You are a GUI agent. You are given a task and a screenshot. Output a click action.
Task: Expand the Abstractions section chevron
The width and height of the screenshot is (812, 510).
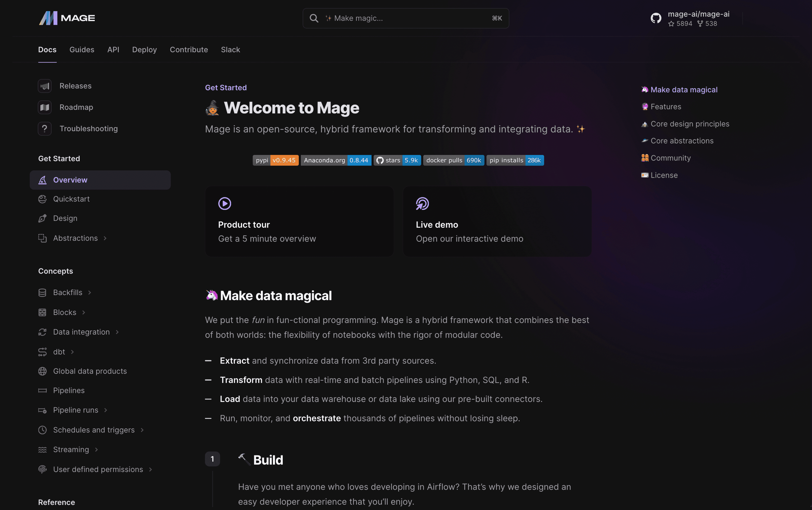105,238
